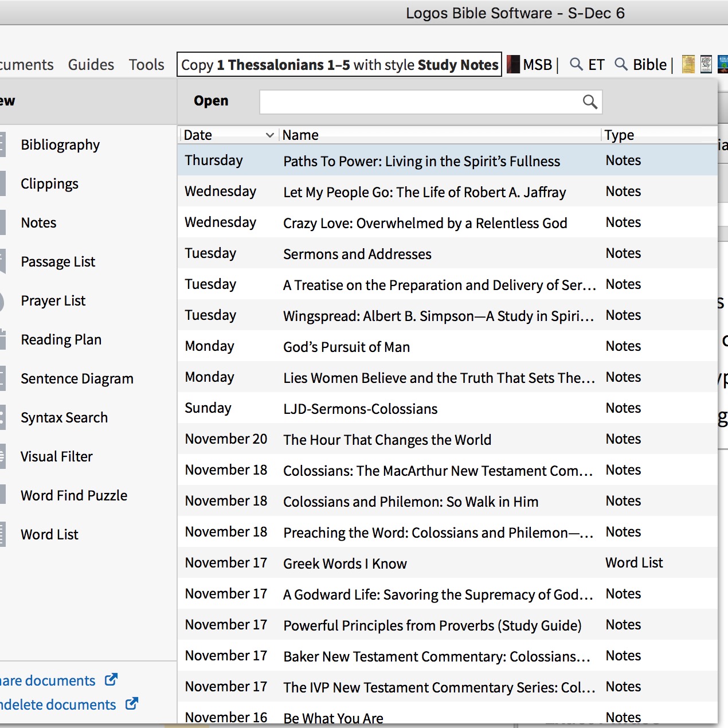
Task: Click the Passage List icon
Action: coord(2,261)
